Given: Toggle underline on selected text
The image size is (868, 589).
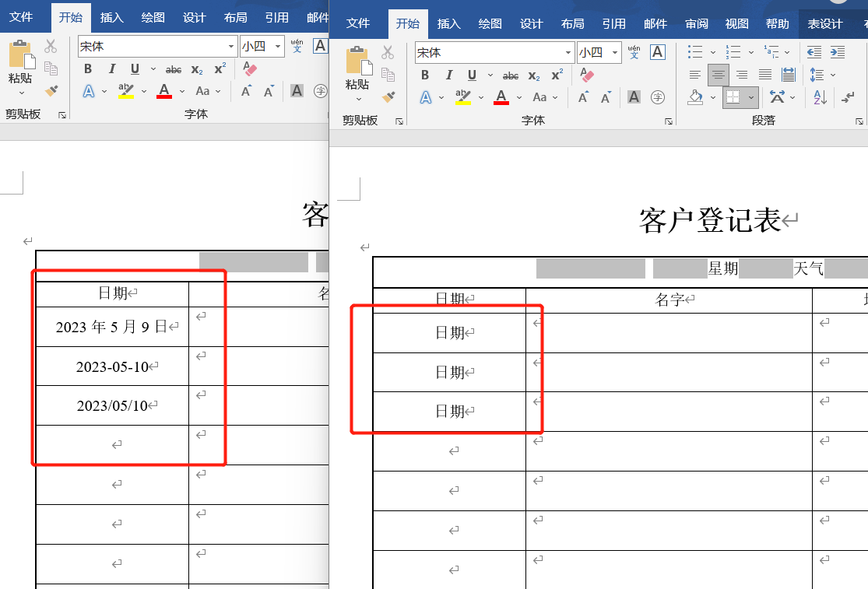Looking at the screenshot, I should pos(473,75).
